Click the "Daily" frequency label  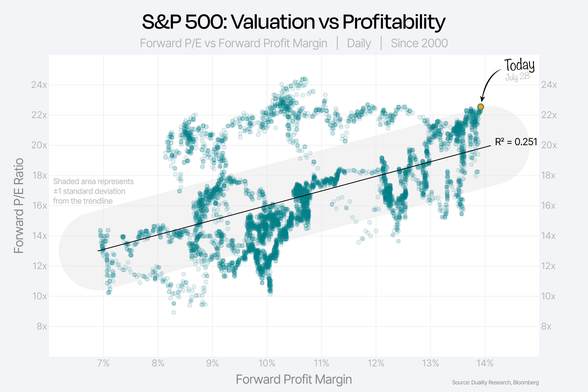[359, 43]
